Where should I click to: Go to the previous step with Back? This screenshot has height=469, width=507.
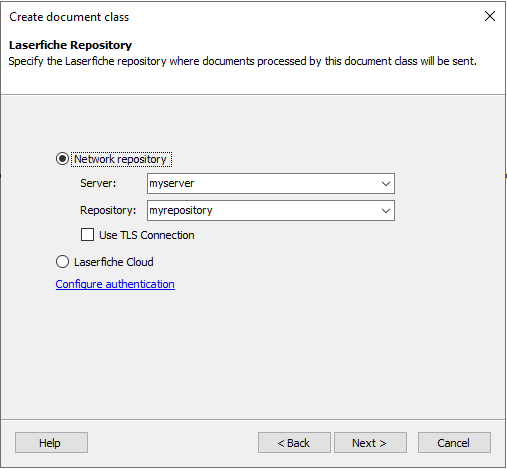pyautogui.click(x=294, y=443)
